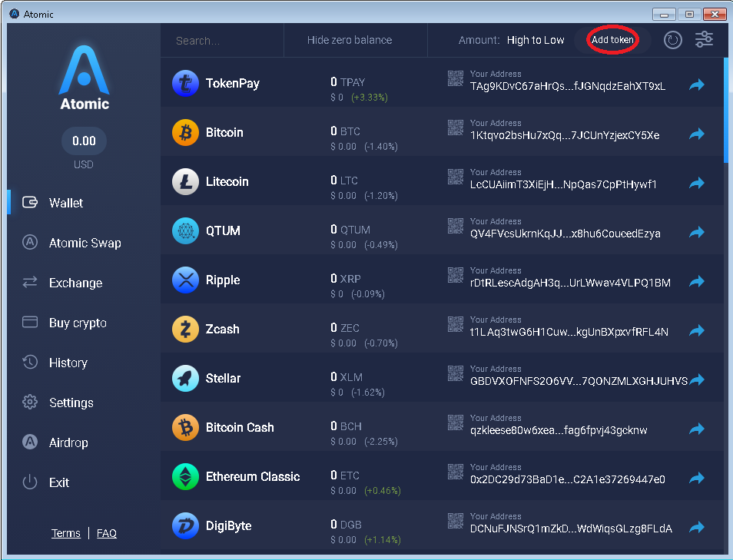Click the 0.00 USD total balance
733x560 pixels.
85,141
